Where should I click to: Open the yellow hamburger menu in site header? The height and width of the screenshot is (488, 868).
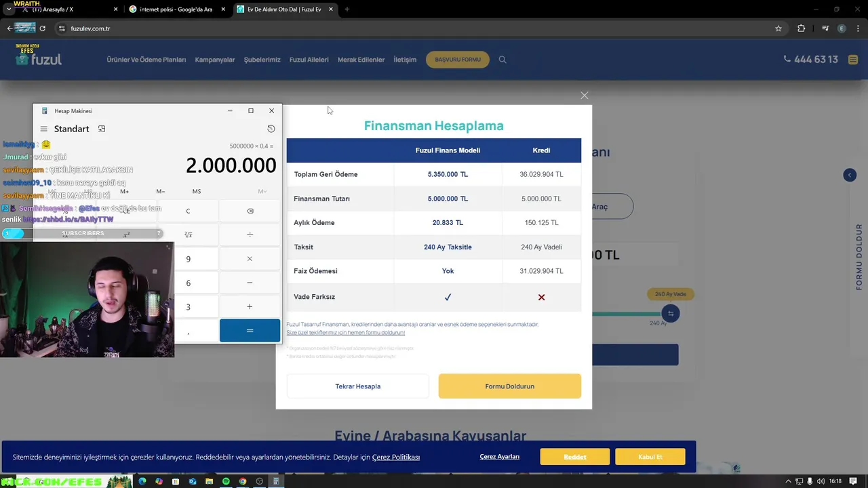[852, 60]
